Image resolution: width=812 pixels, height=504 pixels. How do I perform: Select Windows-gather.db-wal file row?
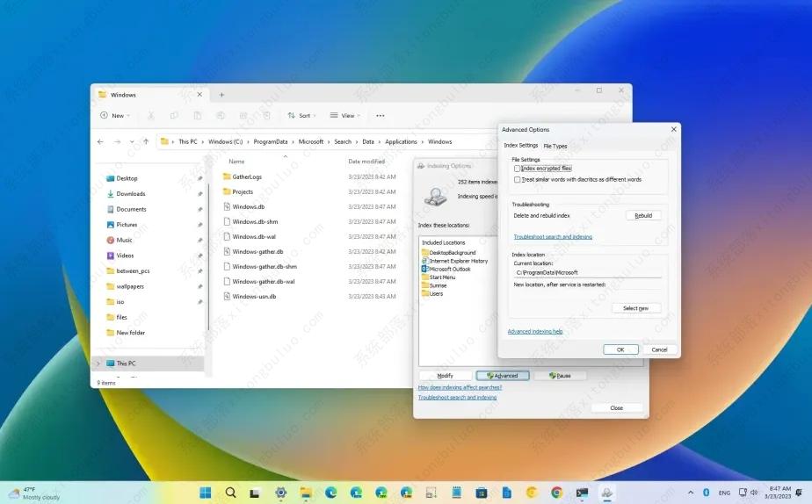[309, 282]
